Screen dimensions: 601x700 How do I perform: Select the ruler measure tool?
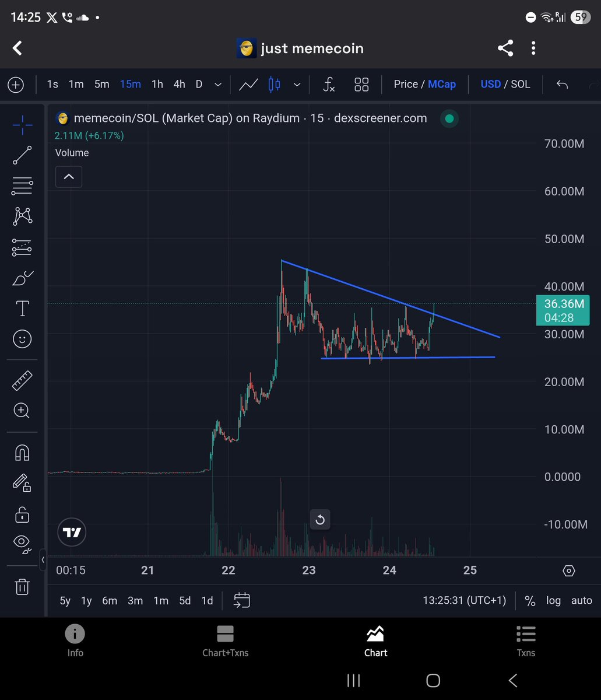22,380
